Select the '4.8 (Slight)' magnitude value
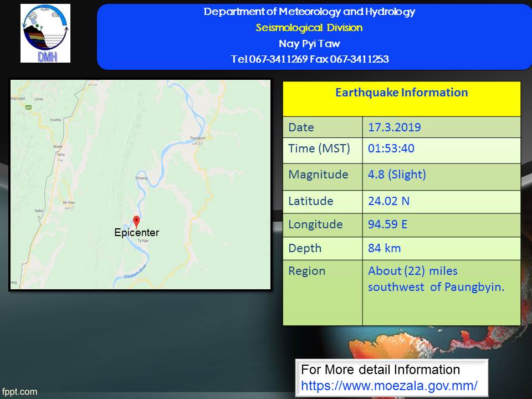The height and width of the screenshot is (399, 532). pos(397,175)
